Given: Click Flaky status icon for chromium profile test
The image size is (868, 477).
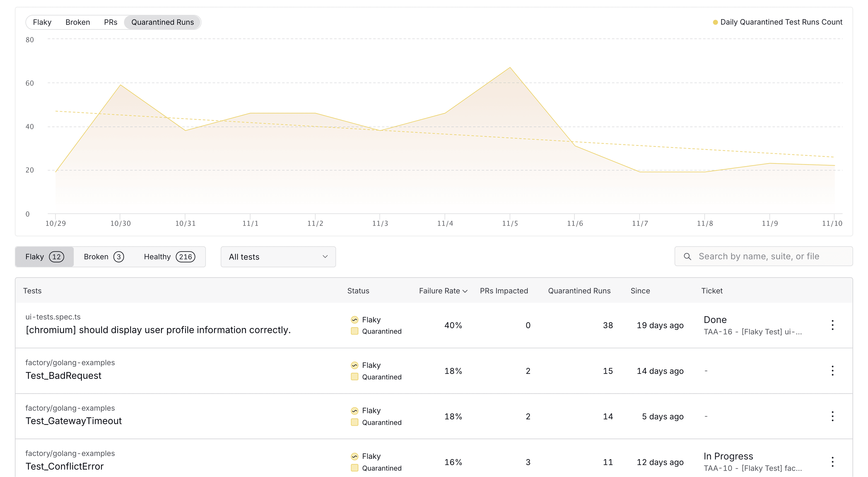Looking at the screenshot, I should [354, 320].
